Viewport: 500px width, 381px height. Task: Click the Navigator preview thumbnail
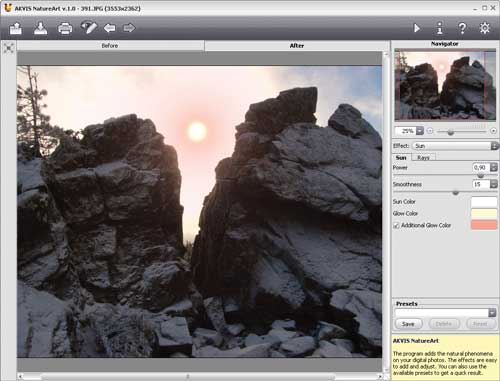point(445,85)
